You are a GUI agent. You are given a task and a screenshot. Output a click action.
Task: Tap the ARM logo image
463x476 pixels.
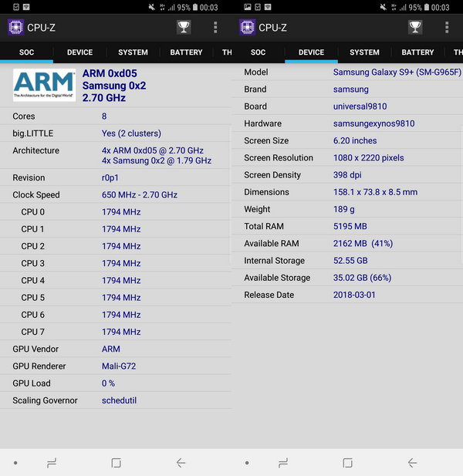tap(44, 85)
